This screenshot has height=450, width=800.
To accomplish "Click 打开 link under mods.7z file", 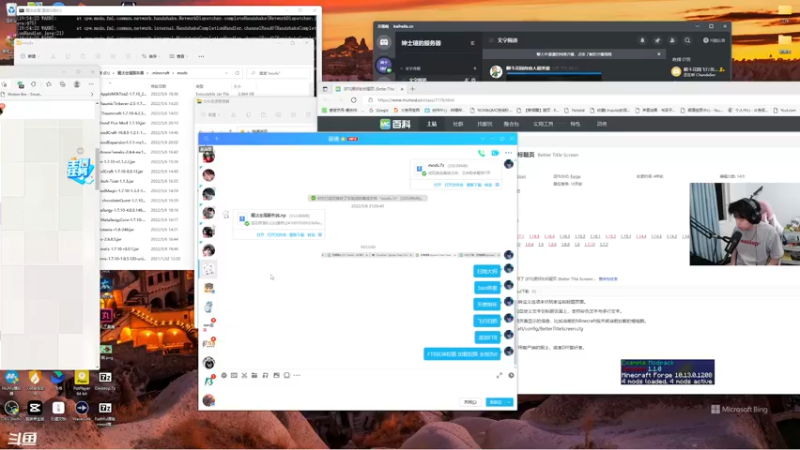I will tap(437, 185).
